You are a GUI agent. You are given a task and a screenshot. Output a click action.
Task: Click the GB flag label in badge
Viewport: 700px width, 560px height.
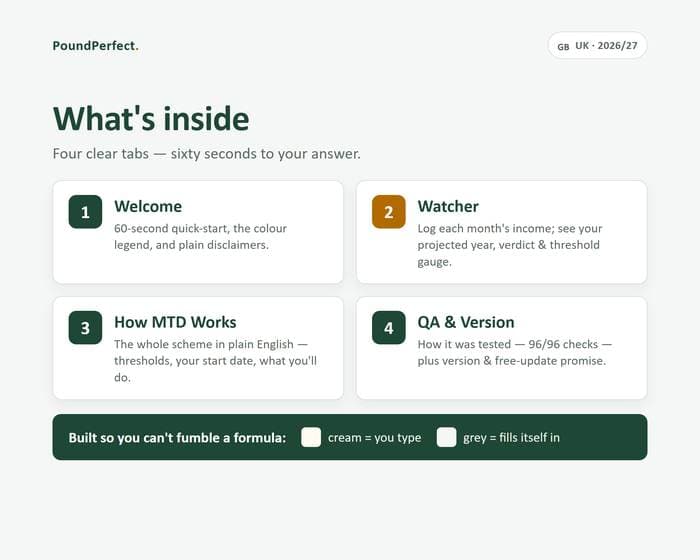pos(563,47)
